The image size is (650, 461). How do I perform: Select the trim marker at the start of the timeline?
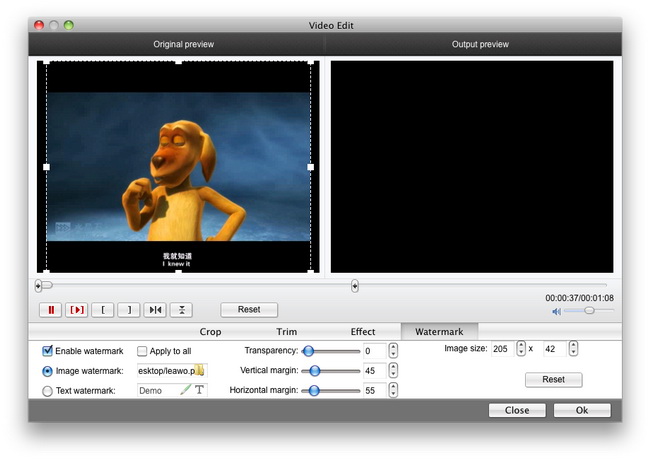pyautogui.click(x=38, y=286)
